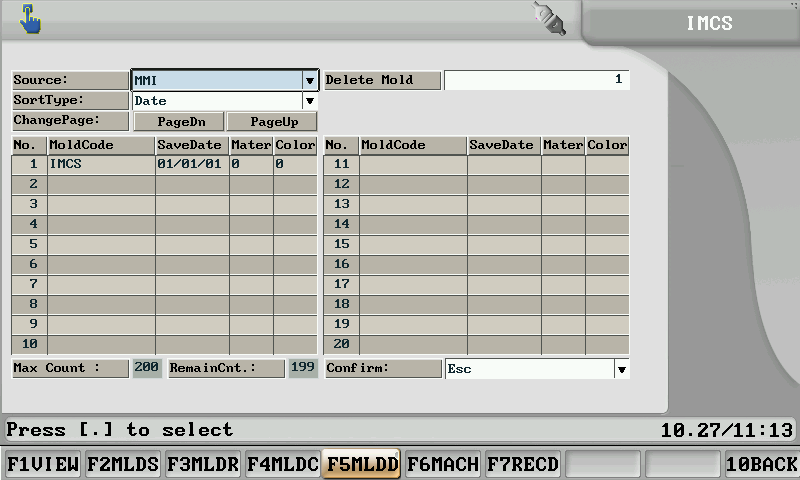
Task: Click the plug connection status icon
Action: (549, 19)
